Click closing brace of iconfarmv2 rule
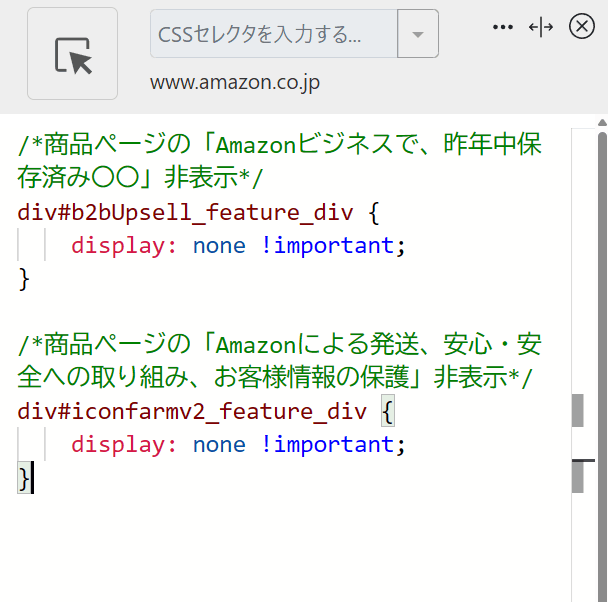The image size is (608, 602). point(24,478)
